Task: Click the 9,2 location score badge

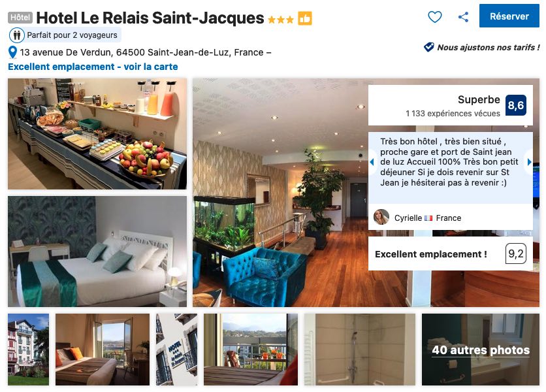Action: click(x=515, y=253)
